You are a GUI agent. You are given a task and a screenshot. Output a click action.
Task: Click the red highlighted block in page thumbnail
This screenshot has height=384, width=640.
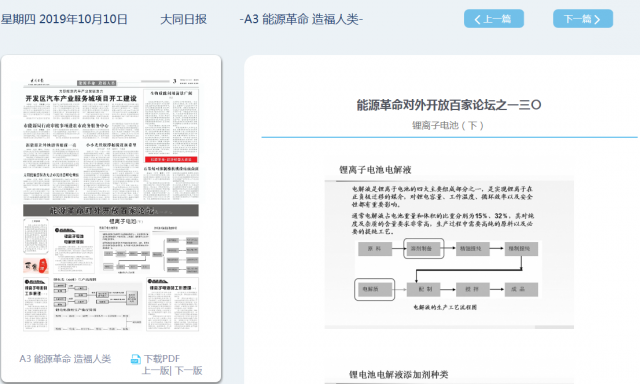[171, 160]
